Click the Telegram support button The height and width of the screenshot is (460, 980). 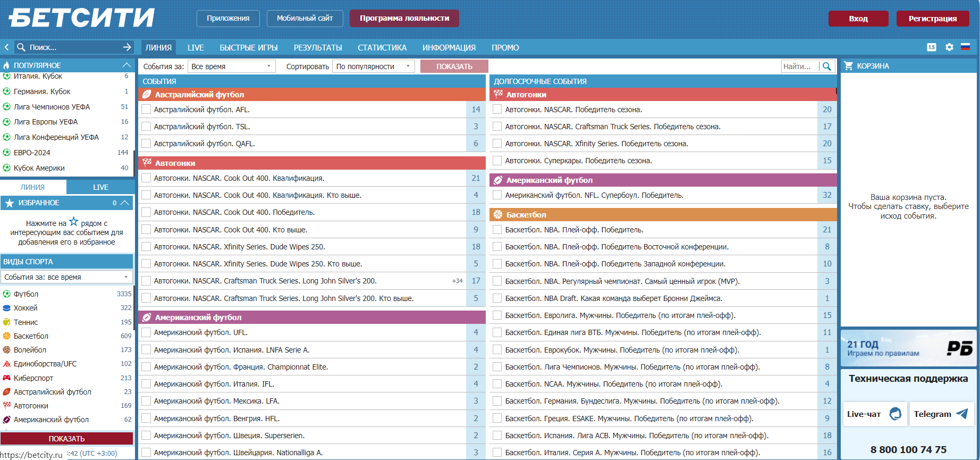click(x=941, y=414)
